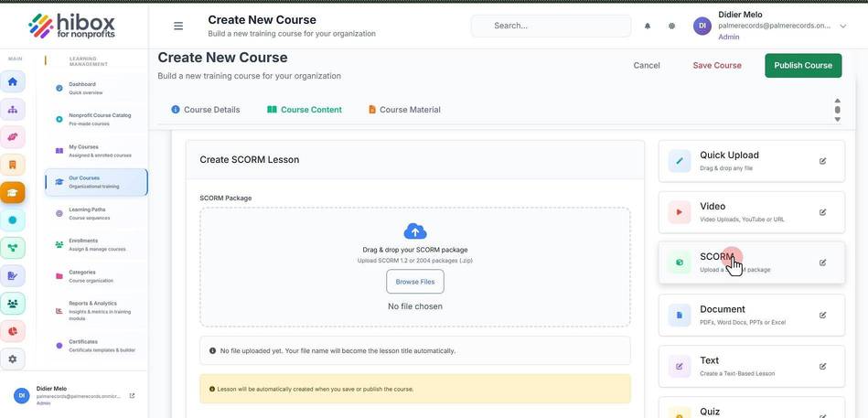Click the Publish Course button

point(803,65)
